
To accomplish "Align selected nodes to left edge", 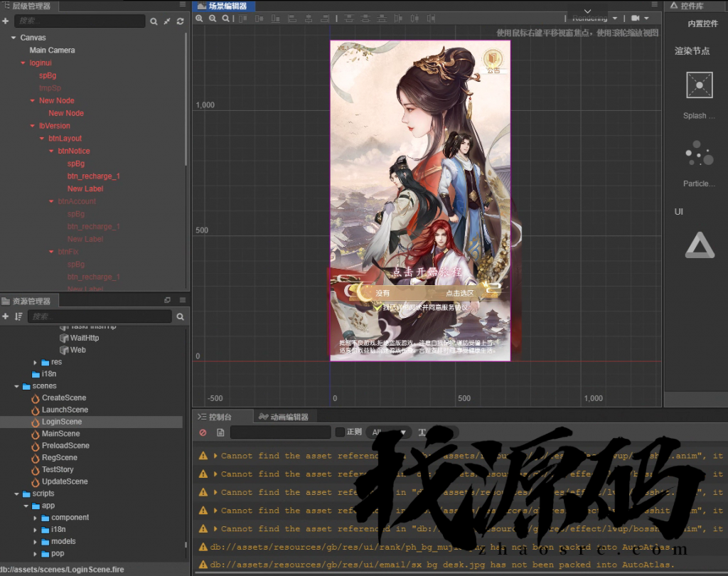I will [292, 18].
